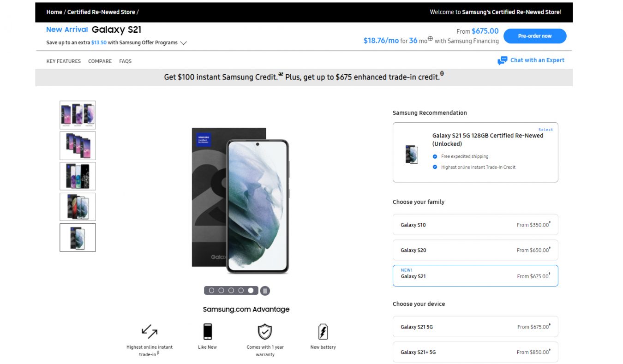This screenshot has height=364, width=623.
Task: Click the warranty shield checkmark icon
Action: point(265,331)
